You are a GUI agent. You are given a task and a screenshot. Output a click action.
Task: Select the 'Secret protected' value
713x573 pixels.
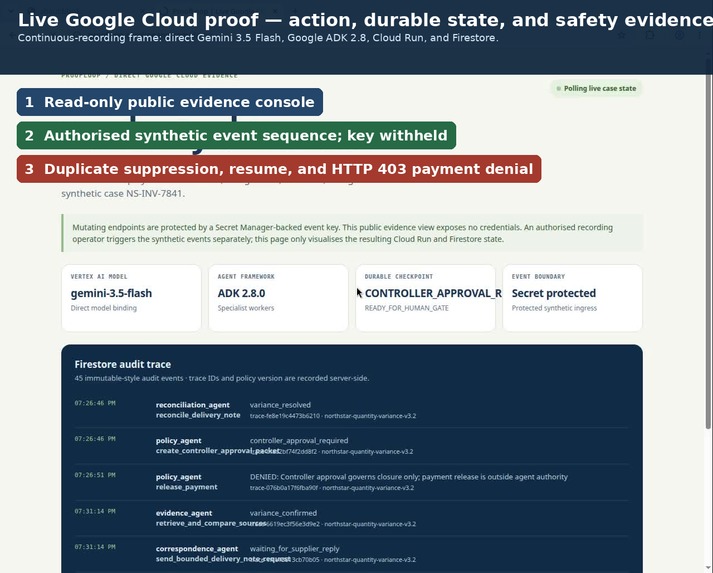554,293
